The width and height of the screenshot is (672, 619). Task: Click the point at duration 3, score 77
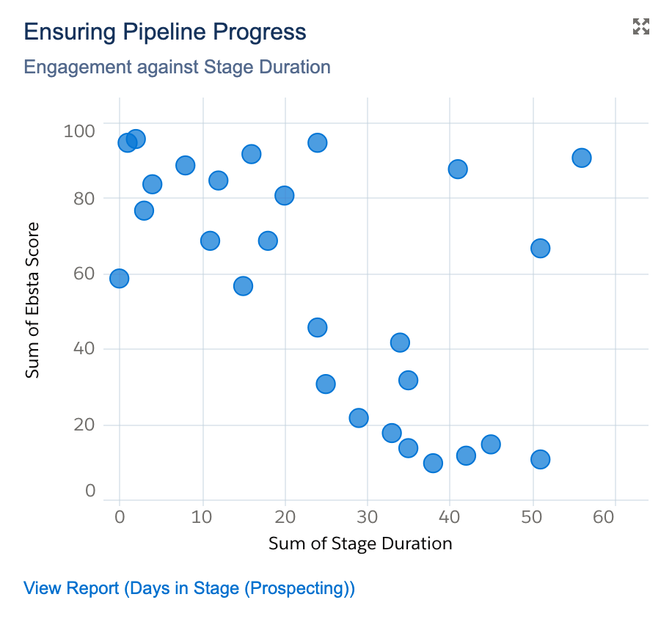point(144,210)
